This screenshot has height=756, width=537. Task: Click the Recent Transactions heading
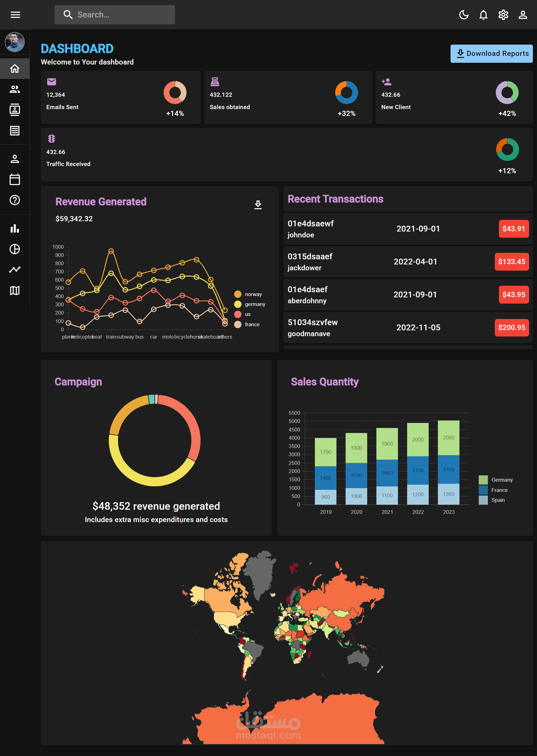pos(336,199)
